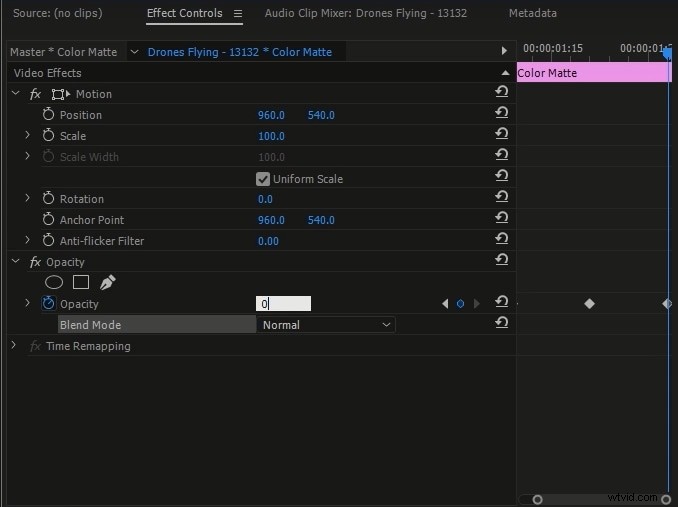Screen dimensions: 678x507
Task: Reset the Opacity value parameter
Action: pyautogui.click(x=502, y=302)
